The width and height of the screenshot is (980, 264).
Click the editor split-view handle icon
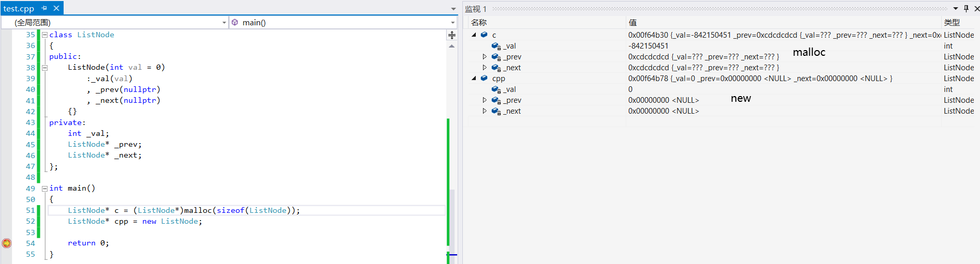pos(452,35)
